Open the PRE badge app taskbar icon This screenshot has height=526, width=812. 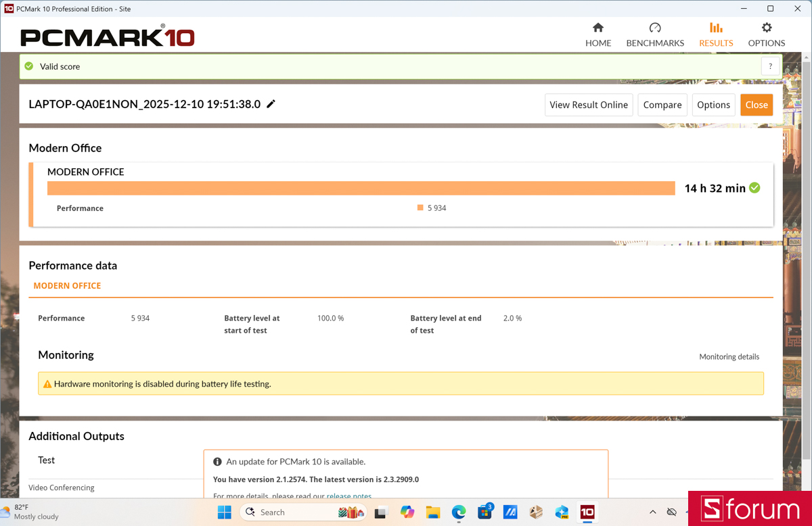click(x=562, y=512)
